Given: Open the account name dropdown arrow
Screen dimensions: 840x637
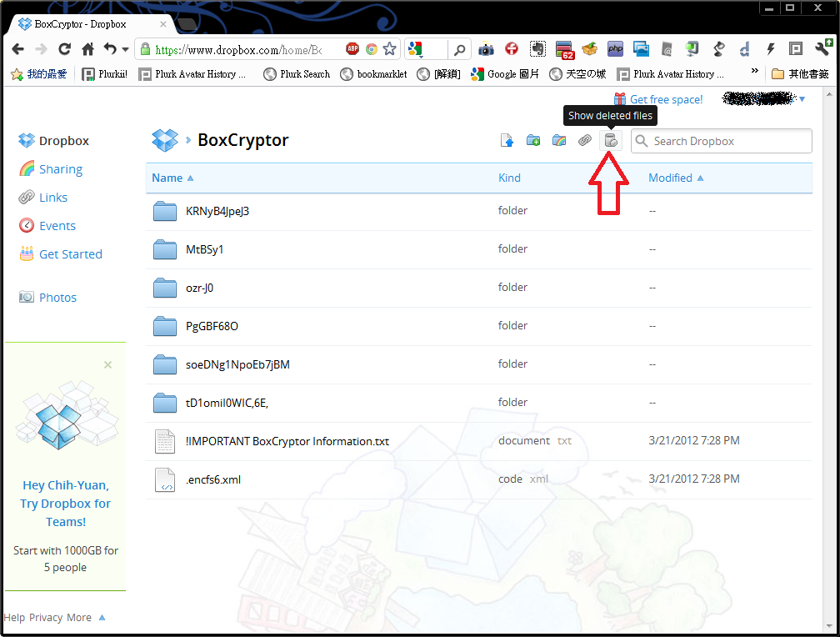Looking at the screenshot, I should tap(802, 98).
